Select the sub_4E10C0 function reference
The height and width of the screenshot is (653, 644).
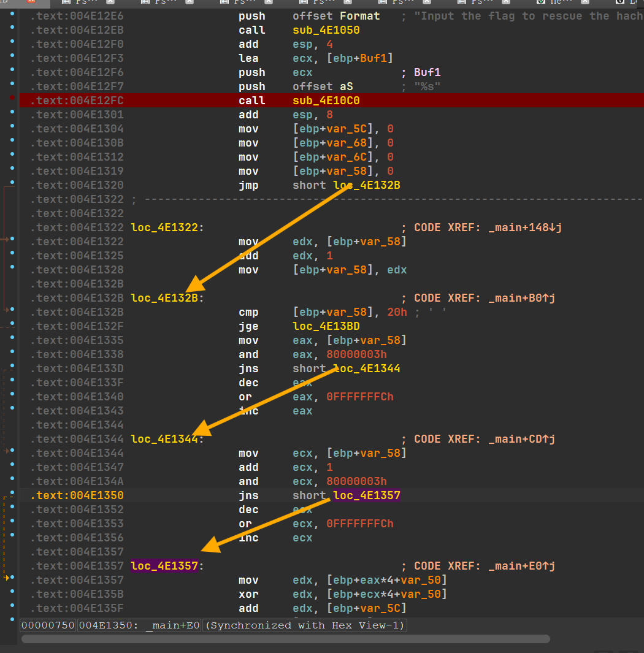[x=326, y=101]
